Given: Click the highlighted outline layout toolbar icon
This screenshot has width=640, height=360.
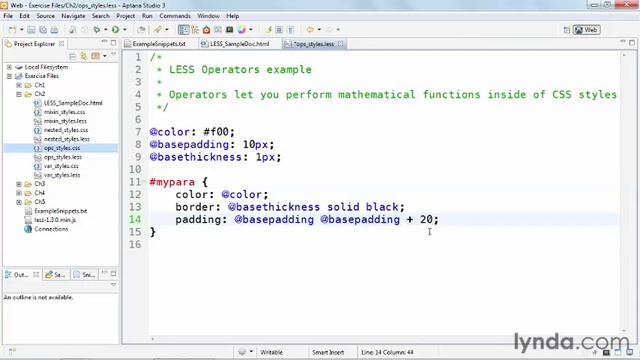Looking at the screenshot, I should pos(184,29).
